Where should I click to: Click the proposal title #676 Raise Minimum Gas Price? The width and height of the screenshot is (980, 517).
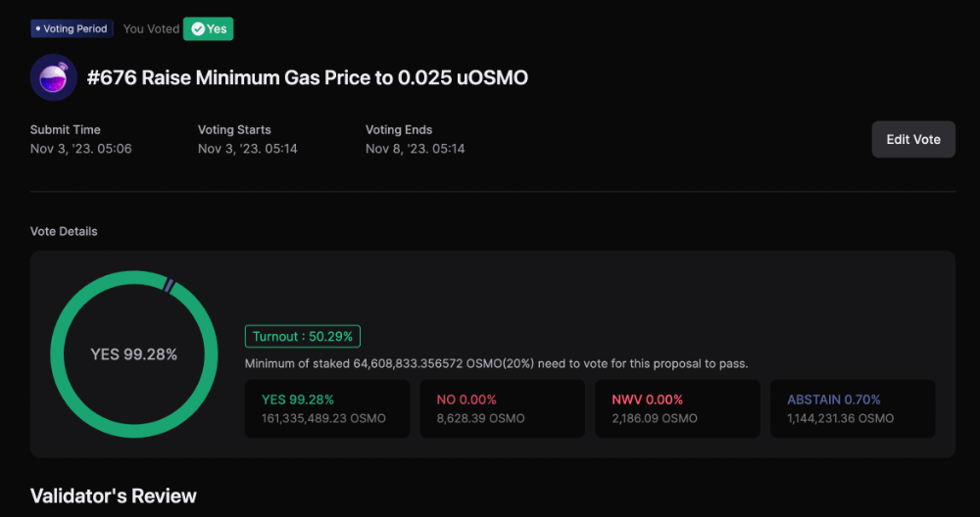[x=307, y=78]
